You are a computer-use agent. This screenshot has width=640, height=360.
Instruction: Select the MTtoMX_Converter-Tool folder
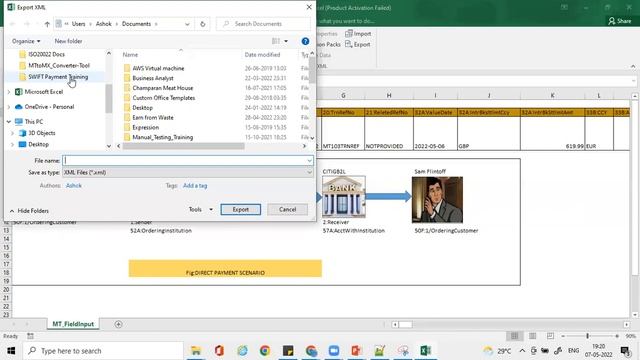(58, 65)
